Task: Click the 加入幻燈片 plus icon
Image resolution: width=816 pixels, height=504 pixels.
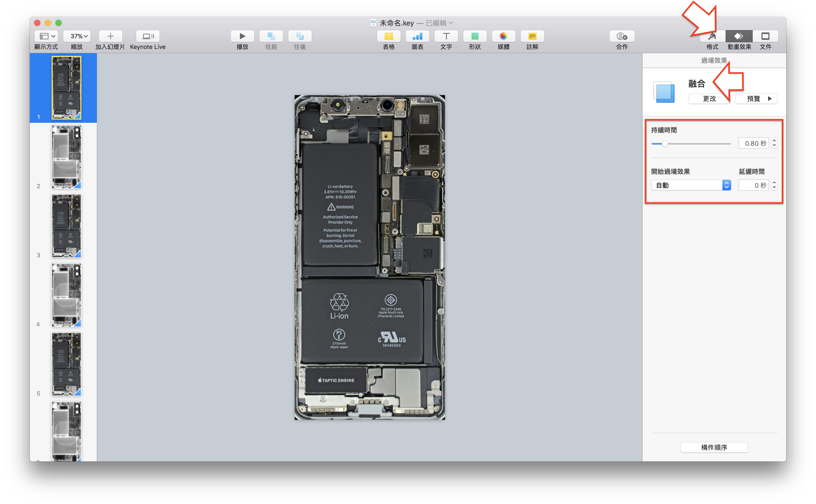Action: [x=111, y=36]
